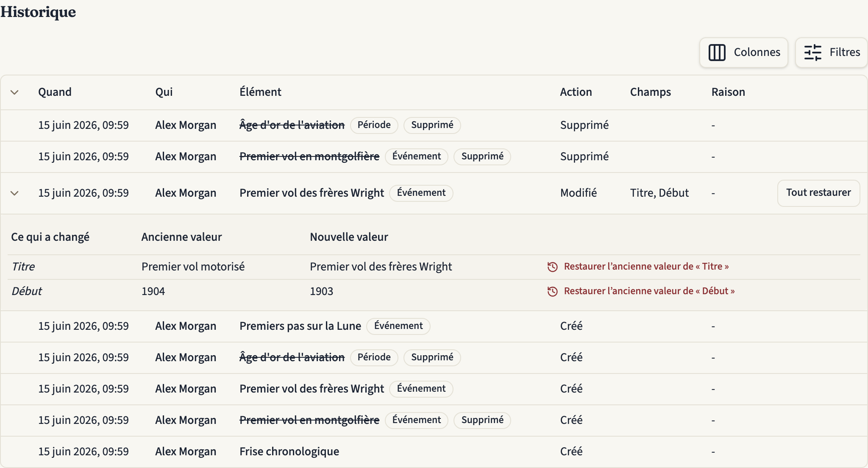
Task: Click the Champs column header
Action: 650,92
